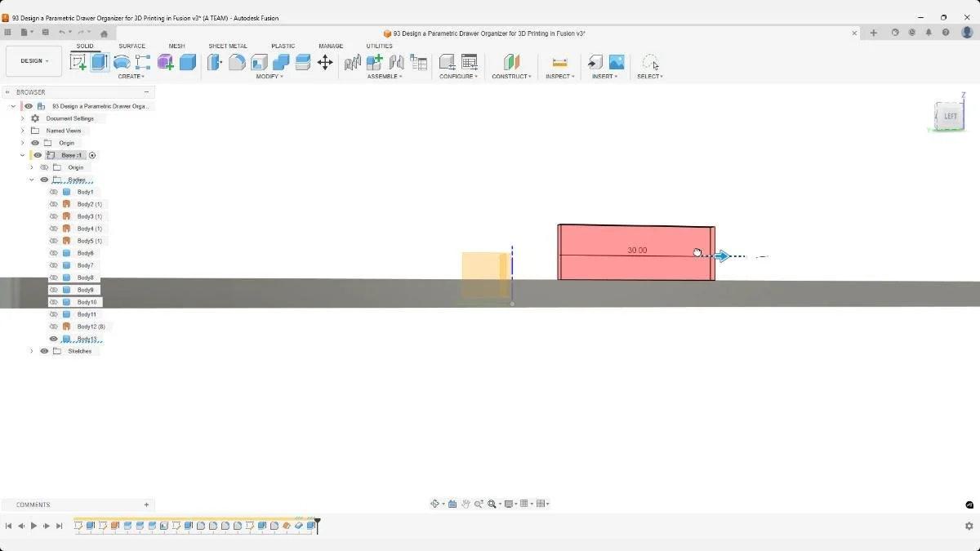Select the Measure tool under Inspect
This screenshot has height=551, width=980.
(x=559, y=62)
